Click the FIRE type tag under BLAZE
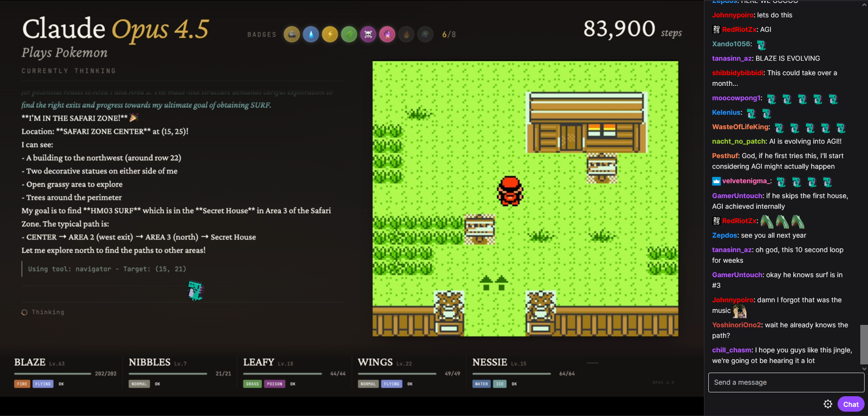Viewport: 868px width, 416px height. coord(22,384)
